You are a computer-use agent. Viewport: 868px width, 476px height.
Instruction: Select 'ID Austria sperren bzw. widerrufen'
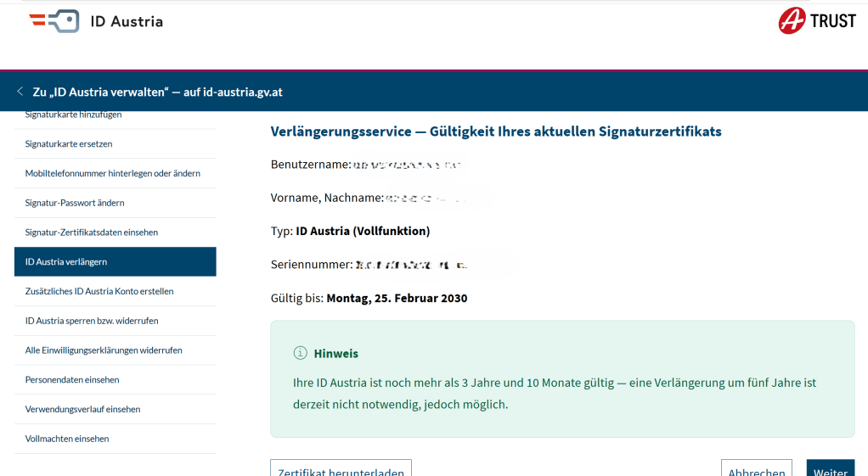[x=92, y=321]
